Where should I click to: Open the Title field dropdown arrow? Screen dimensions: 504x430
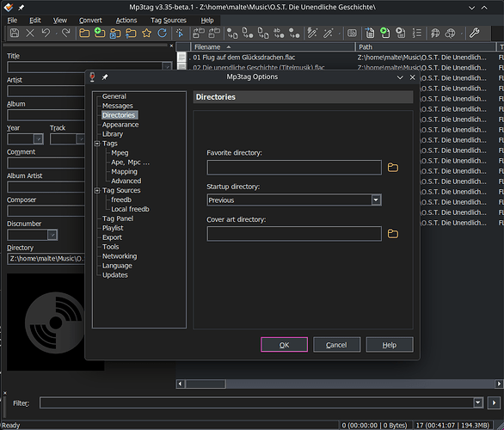[x=167, y=67]
